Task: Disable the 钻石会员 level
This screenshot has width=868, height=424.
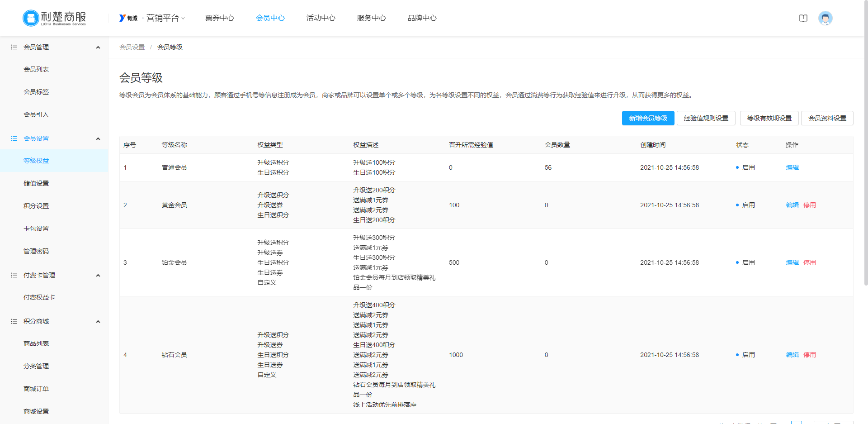Action: [x=810, y=355]
